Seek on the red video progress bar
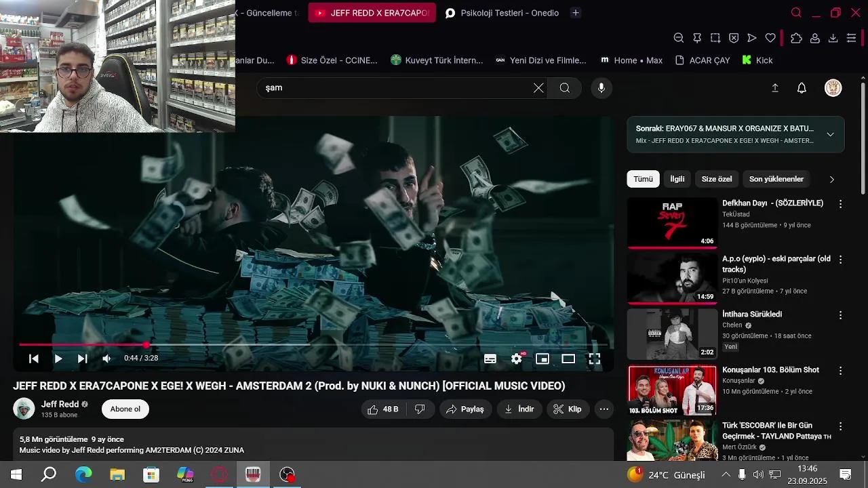Screen dimensions: 868x488 pyautogui.click(x=313, y=344)
